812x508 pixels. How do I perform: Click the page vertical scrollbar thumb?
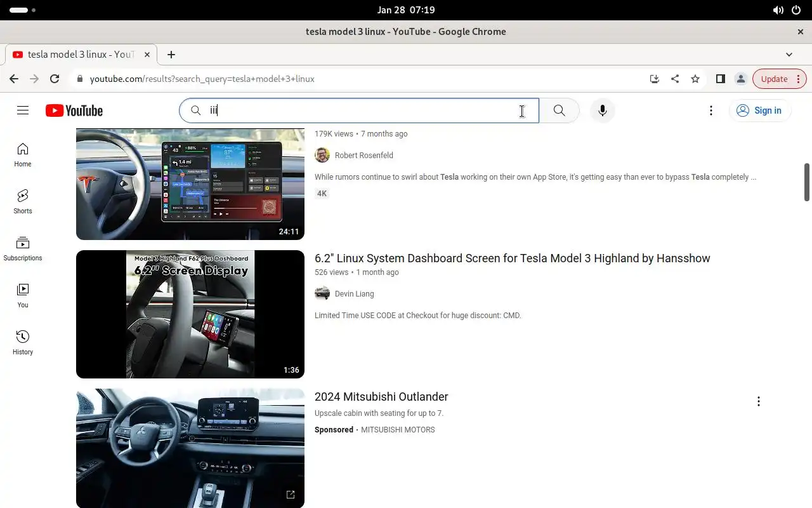coord(807,182)
